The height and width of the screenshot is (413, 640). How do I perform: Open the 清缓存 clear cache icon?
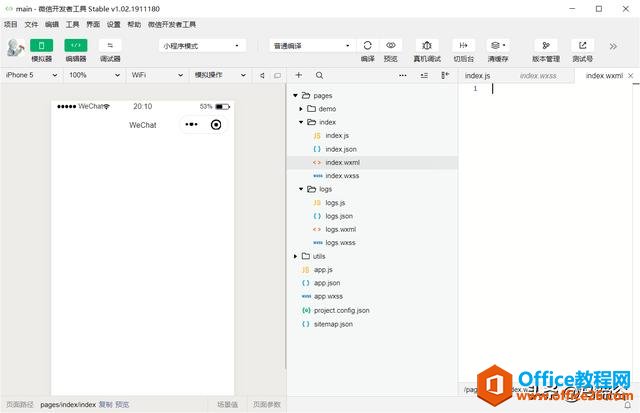pos(498,45)
